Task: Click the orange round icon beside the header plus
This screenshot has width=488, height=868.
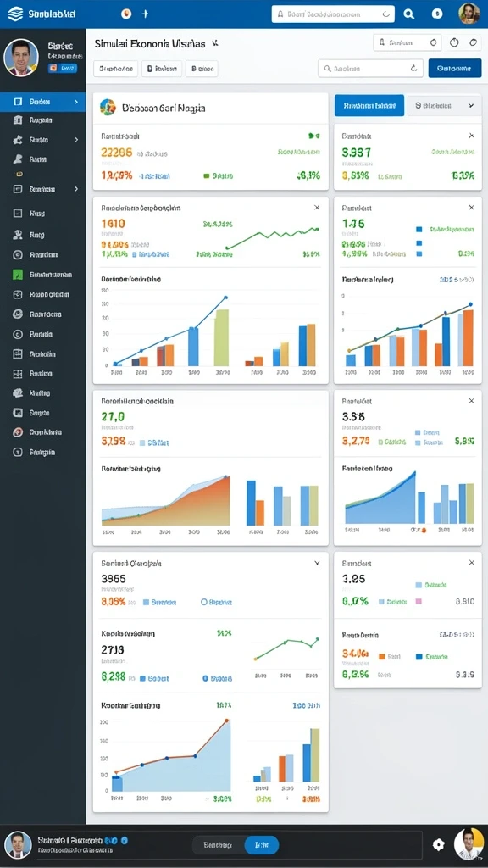Action: (126, 14)
